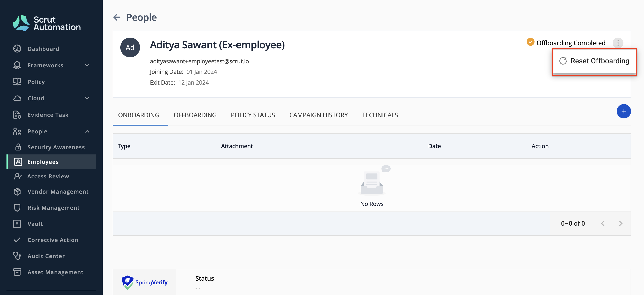Click the Exit Date value 12 Jan 2024

[193, 82]
